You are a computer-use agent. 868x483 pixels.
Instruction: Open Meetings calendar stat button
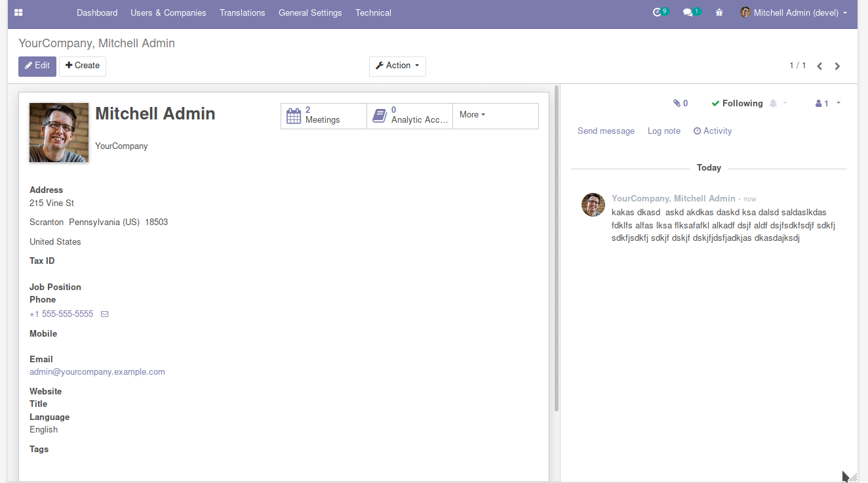pyautogui.click(x=323, y=115)
